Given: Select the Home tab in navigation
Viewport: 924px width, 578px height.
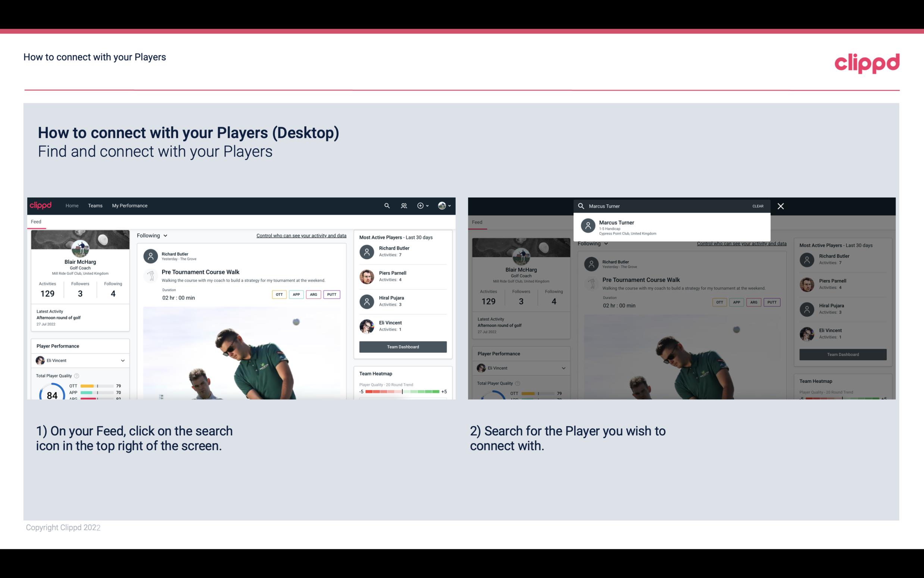Looking at the screenshot, I should pos(71,205).
